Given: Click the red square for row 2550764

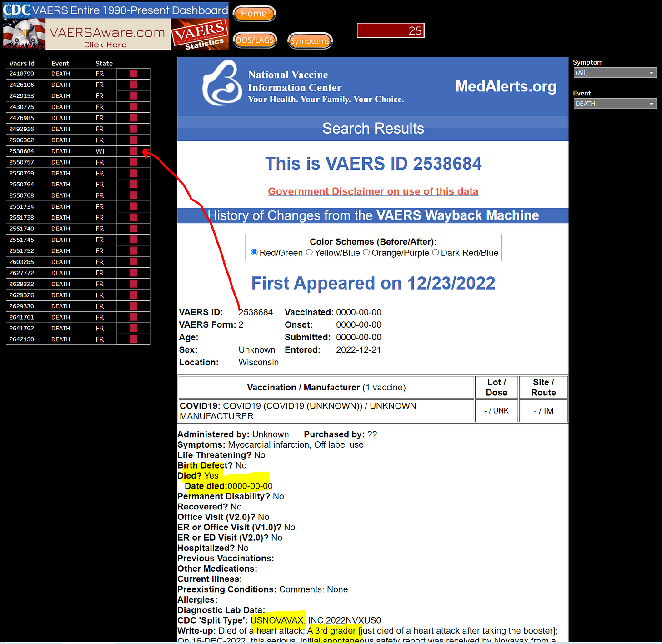Looking at the screenshot, I should pyautogui.click(x=133, y=184).
